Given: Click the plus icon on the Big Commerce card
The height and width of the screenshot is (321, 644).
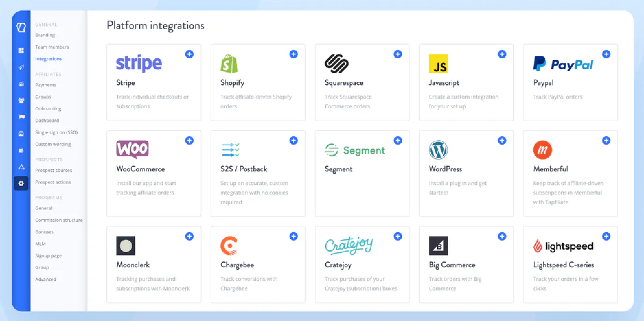Looking at the screenshot, I should point(502,236).
